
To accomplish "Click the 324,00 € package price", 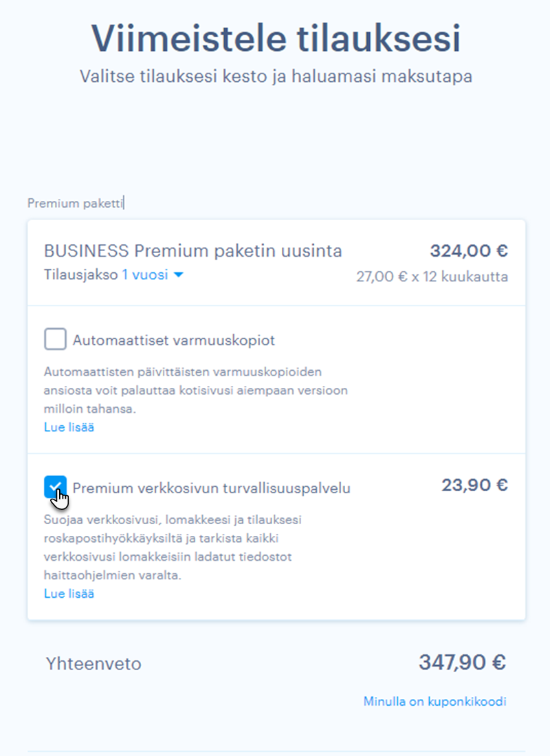I will point(469,250).
